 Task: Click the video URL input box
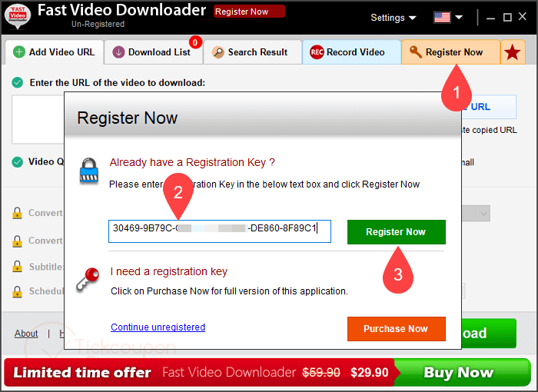(38, 119)
